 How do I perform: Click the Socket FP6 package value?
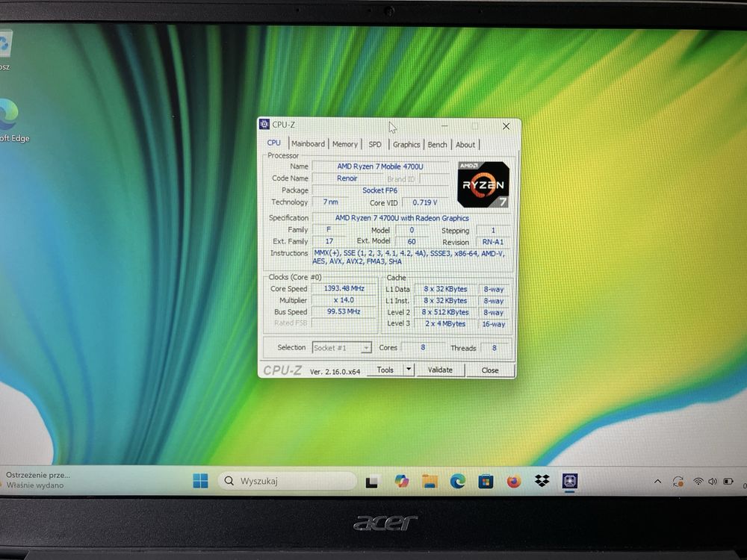click(379, 190)
